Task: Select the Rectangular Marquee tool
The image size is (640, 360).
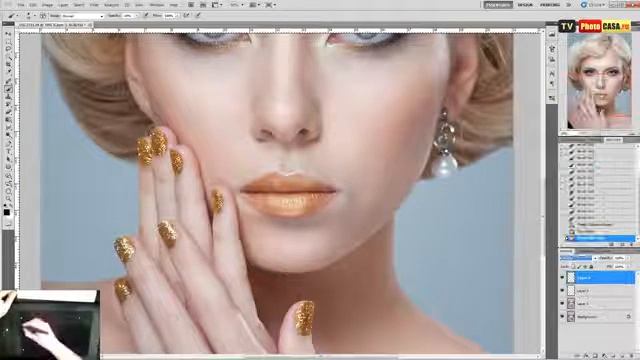Action: pyautogui.click(x=8, y=42)
